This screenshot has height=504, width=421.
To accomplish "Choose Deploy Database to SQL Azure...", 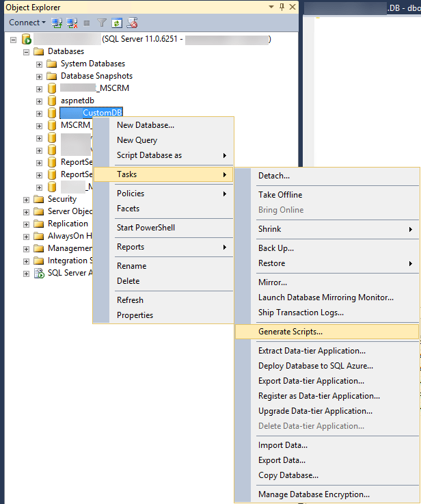I will click(327, 366).
